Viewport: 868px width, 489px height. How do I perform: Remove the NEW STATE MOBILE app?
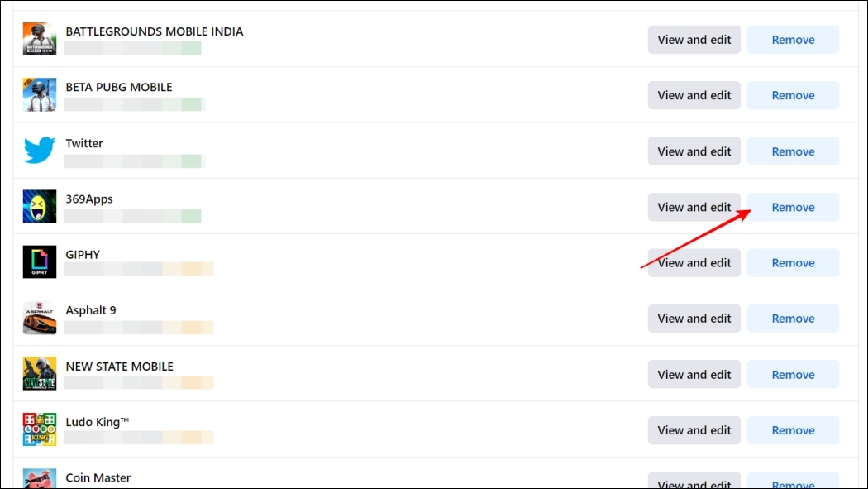[793, 375]
